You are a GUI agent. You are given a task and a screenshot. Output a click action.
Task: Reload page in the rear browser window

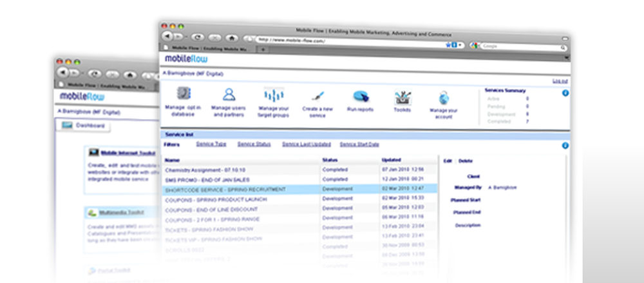click(95, 74)
